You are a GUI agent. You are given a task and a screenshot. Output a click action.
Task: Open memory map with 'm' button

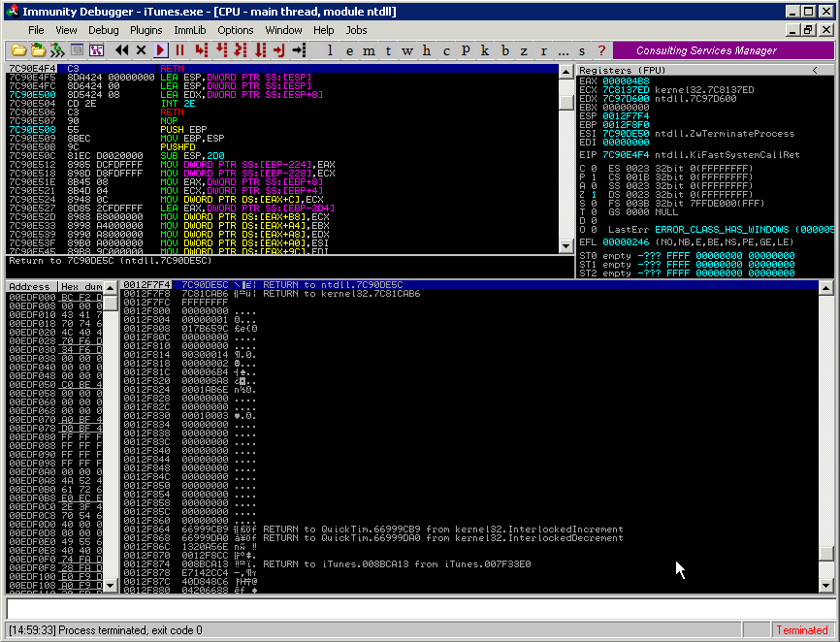369,50
